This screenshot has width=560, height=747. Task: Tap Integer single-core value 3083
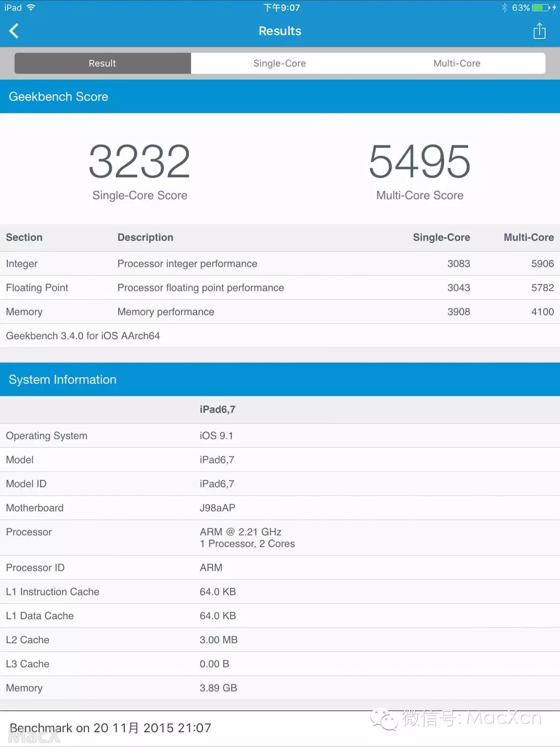tap(459, 264)
